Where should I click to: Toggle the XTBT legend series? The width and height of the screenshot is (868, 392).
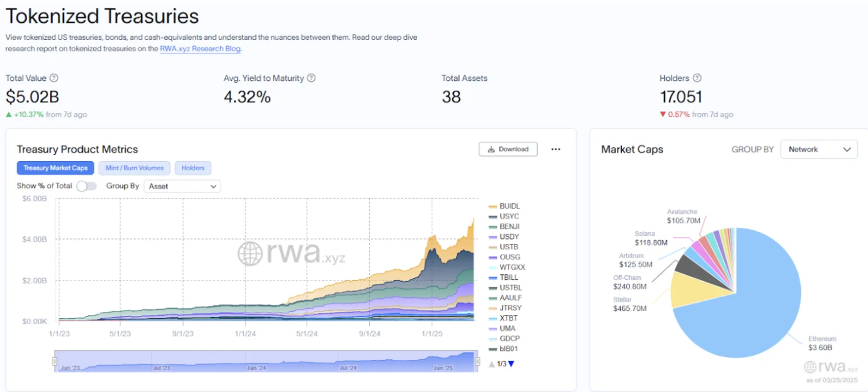pos(503,318)
